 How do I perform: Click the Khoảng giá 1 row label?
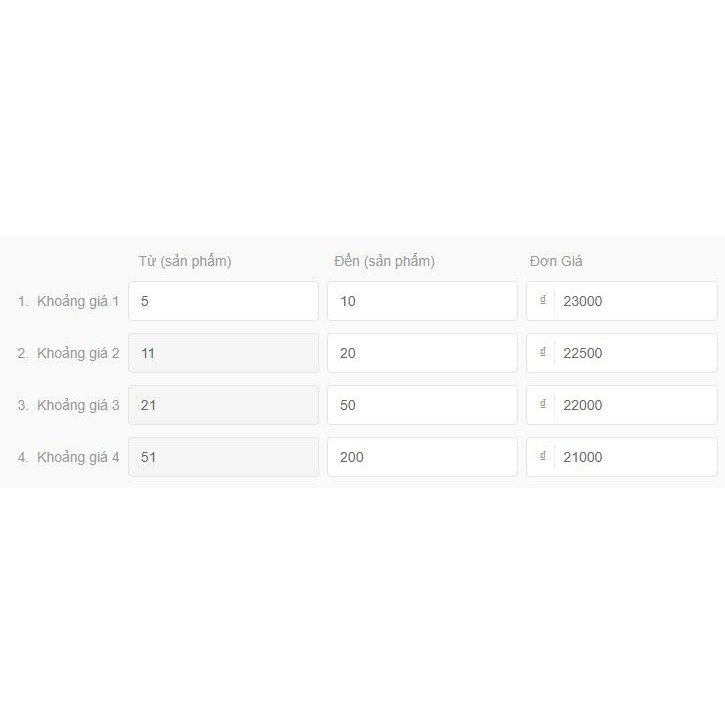(x=78, y=301)
